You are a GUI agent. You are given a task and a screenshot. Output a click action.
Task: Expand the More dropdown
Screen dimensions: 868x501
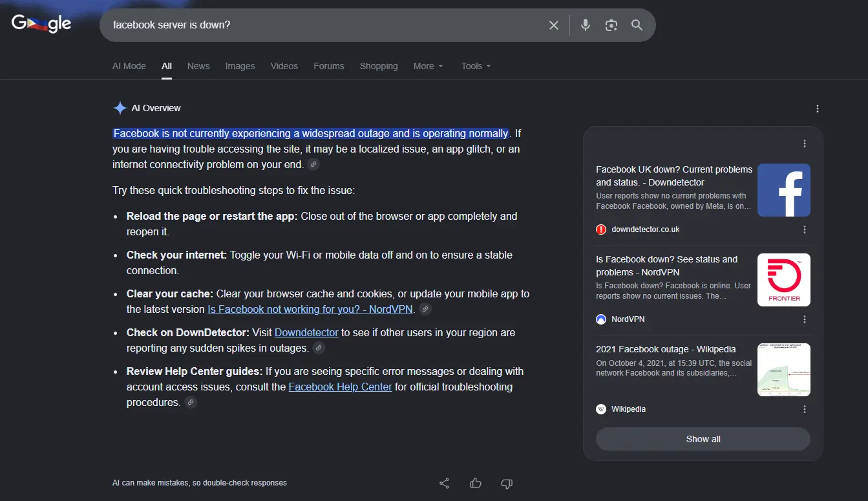429,66
